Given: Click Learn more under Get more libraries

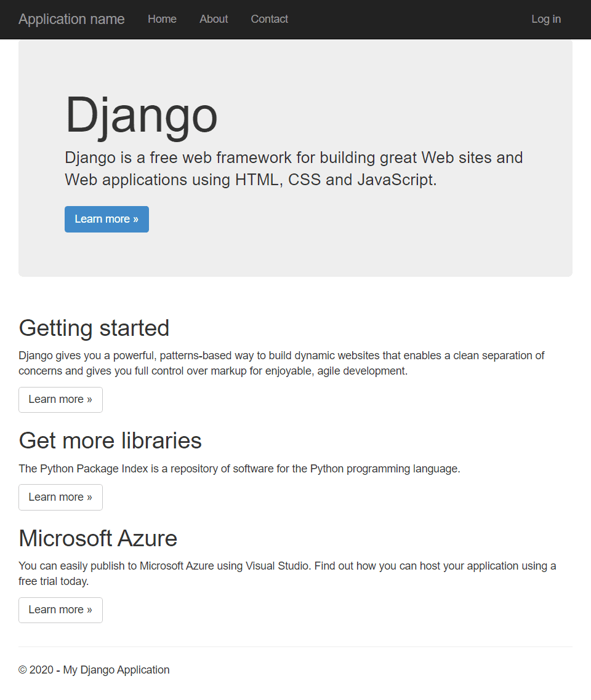Looking at the screenshot, I should tap(60, 498).
